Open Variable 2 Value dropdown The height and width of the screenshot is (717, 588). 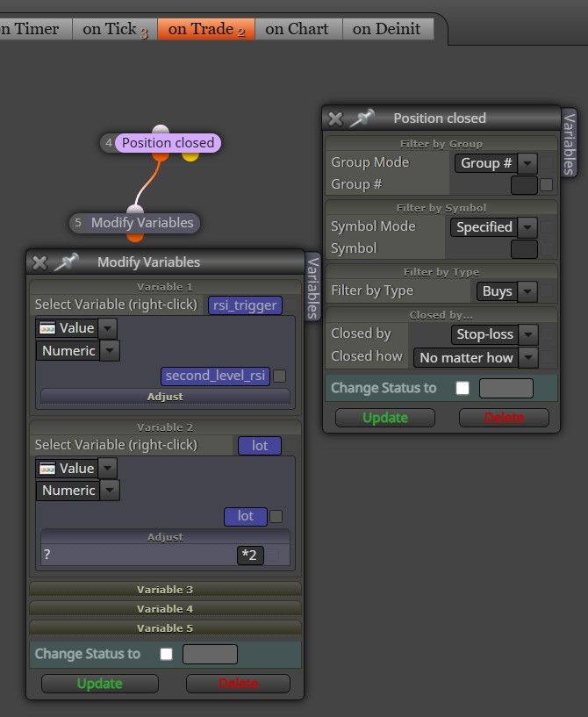pos(75,469)
